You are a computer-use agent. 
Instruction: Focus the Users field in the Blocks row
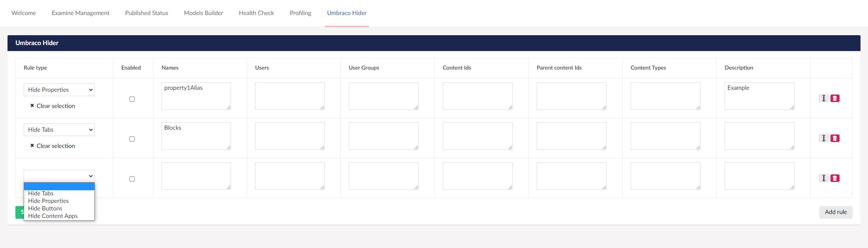tap(290, 136)
